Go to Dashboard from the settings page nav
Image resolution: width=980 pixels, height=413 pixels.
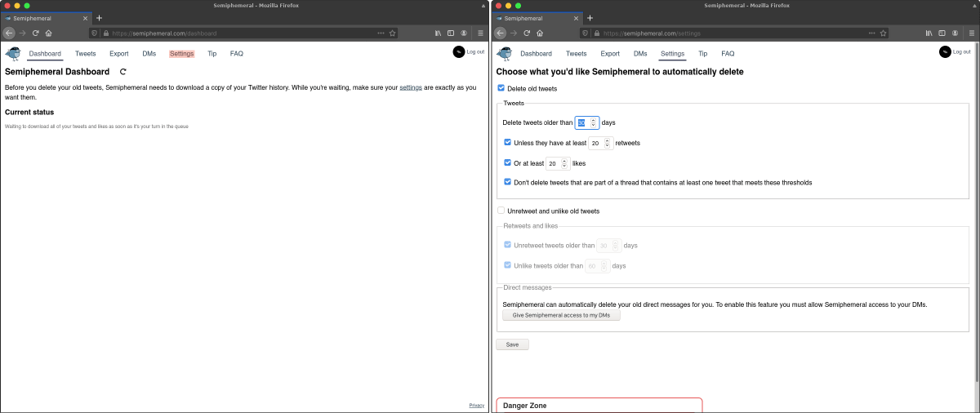536,54
